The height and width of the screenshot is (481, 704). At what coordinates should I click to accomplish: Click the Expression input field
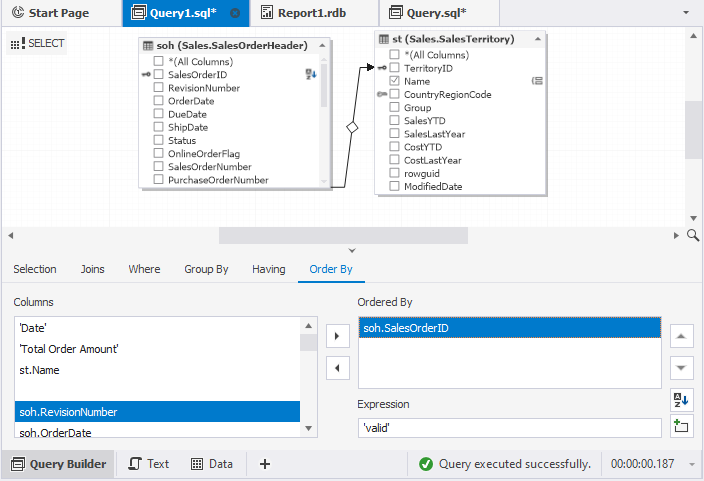(510, 428)
